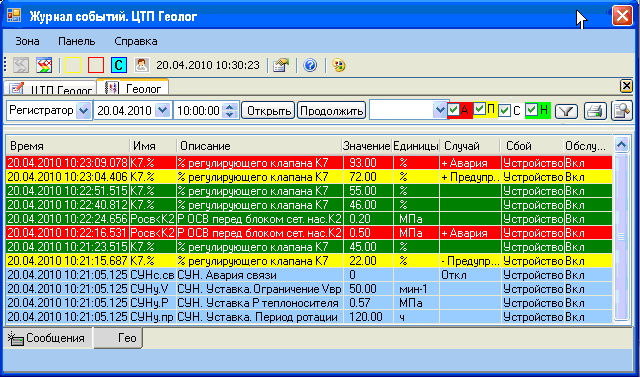The height and width of the screenshot is (377, 640).
Task: Toggle the red А alarm checkbox
Action: (x=453, y=110)
